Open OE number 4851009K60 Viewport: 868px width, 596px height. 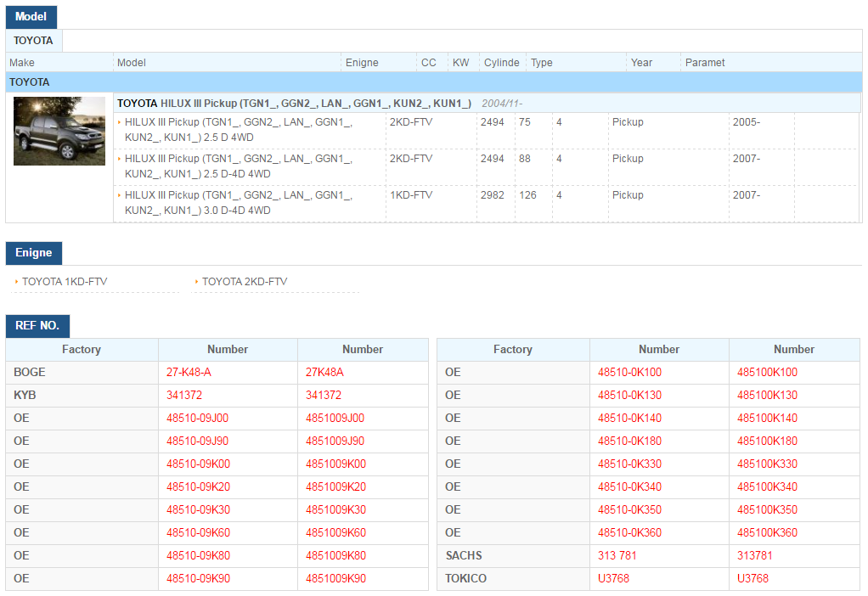point(336,533)
